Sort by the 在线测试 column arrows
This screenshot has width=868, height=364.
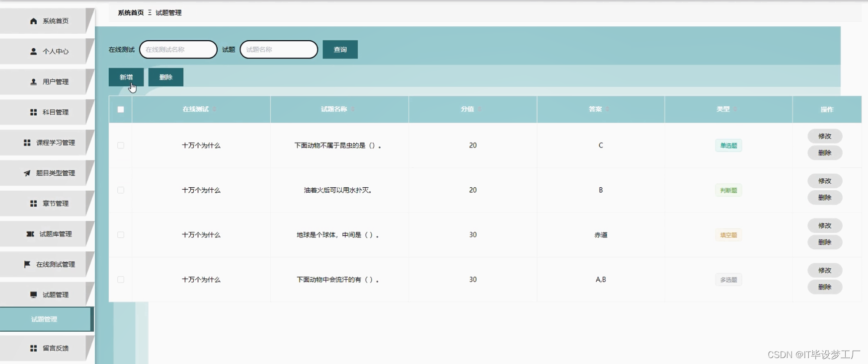click(215, 109)
